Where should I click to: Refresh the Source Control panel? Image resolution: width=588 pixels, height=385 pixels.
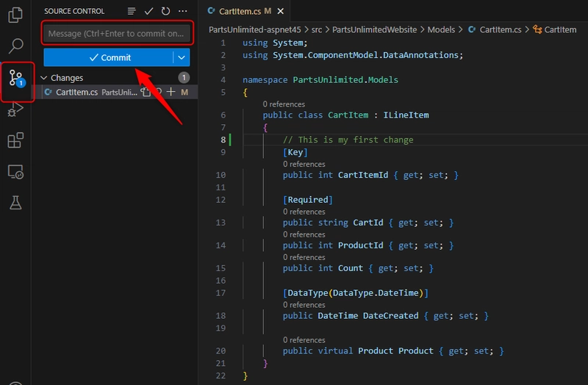[x=165, y=11]
